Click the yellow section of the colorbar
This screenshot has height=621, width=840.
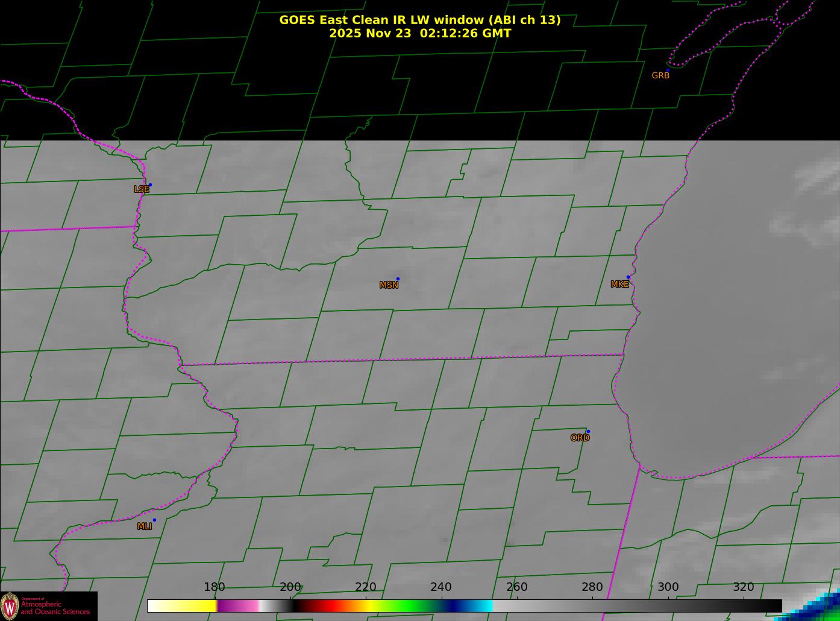point(199,605)
